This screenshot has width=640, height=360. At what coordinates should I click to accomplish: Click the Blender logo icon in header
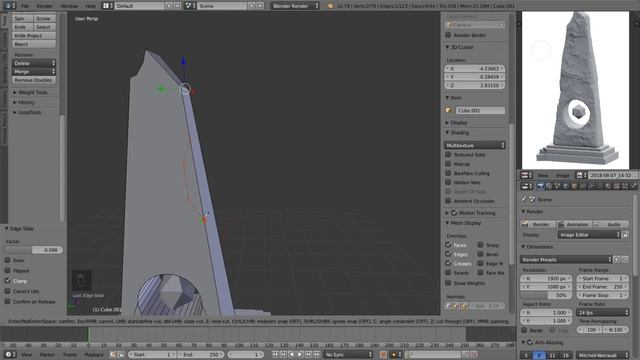tap(330, 6)
